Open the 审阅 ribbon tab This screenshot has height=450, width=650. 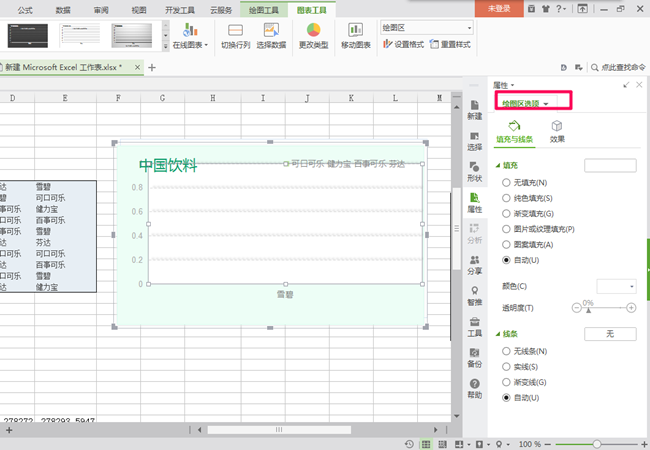(101, 10)
